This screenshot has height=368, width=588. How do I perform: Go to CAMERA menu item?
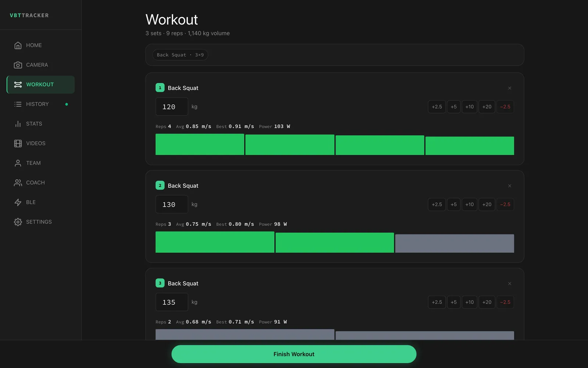click(x=40, y=65)
